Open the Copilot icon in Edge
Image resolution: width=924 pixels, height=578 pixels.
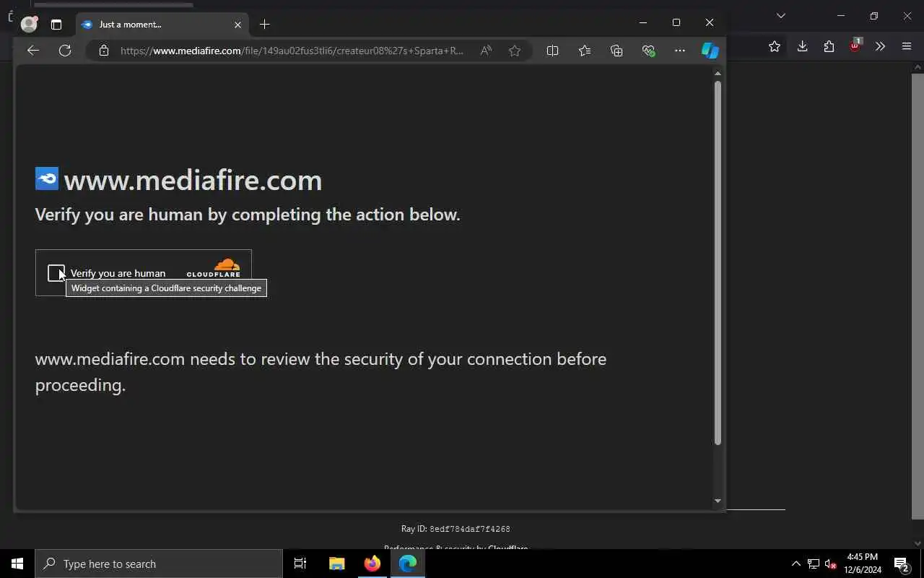710,51
